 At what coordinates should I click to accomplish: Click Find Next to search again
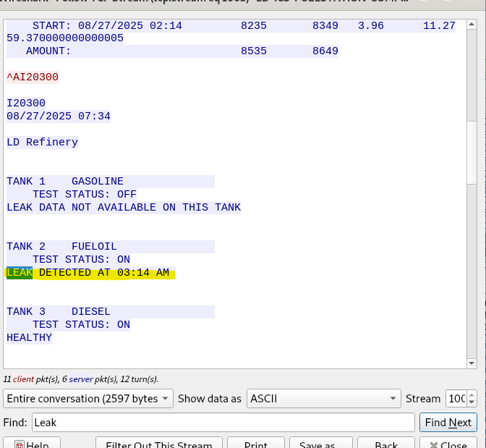point(448,422)
